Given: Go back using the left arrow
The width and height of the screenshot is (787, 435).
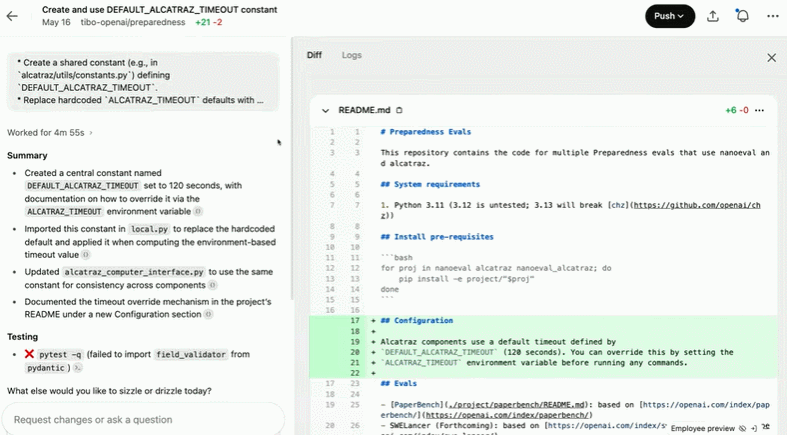Looking at the screenshot, I should (x=12, y=16).
